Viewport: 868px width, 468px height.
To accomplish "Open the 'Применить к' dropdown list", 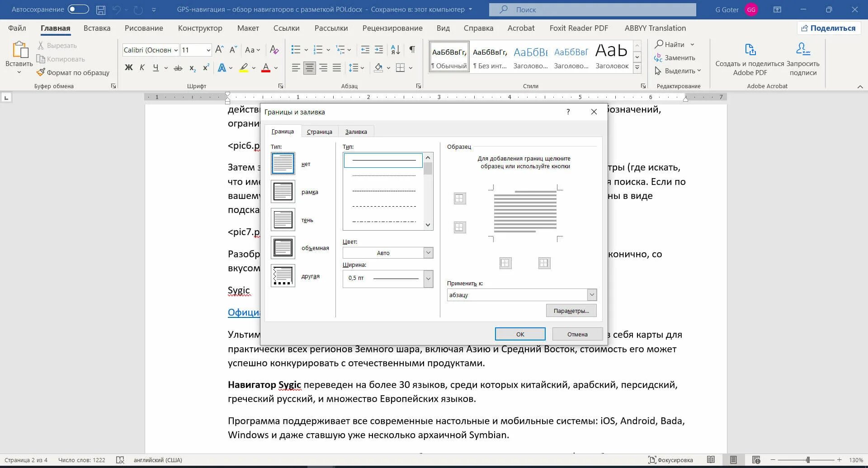I will [522, 295].
